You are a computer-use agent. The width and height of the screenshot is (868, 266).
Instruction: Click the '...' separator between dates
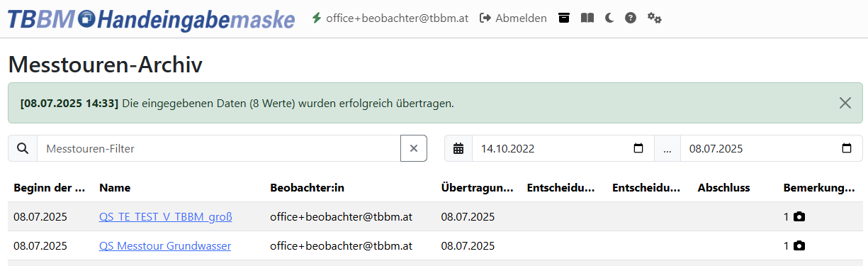tap(667, 148)
